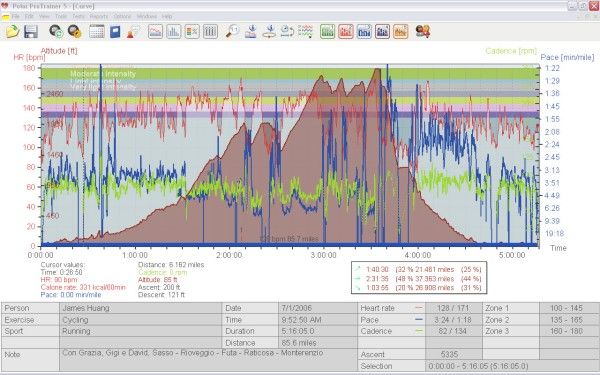Click the Distance value '85.6 miles'

[x=318, y=343]
